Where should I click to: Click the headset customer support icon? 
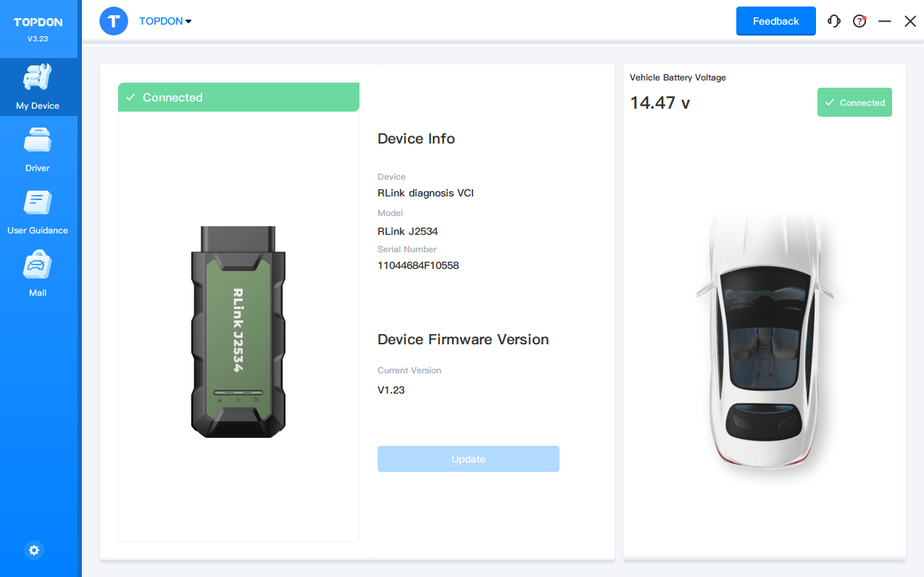(834, 21)
